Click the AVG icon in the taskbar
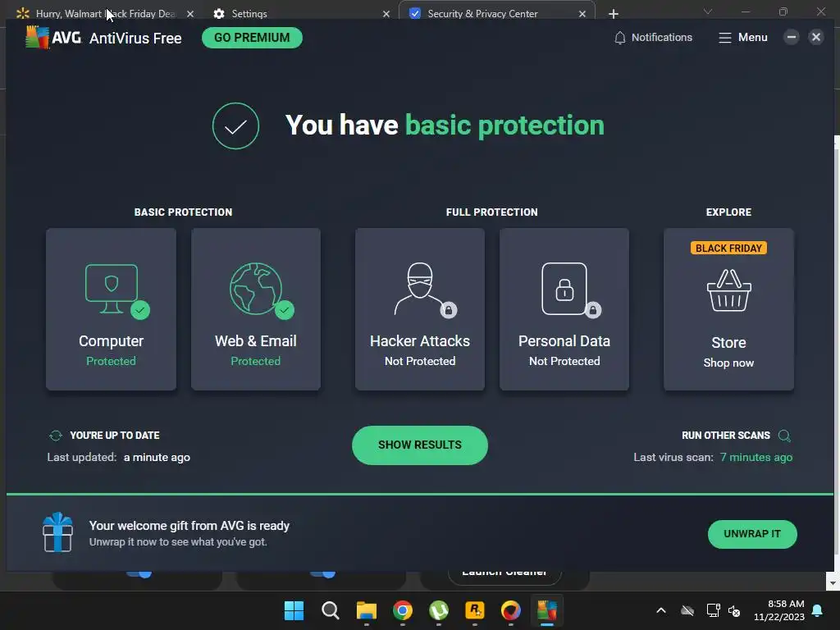Image resolution: width=840 pixels, height=630 pixels. 547,610
